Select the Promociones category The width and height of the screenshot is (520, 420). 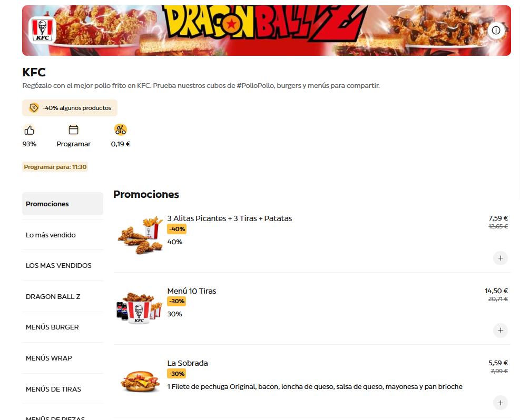tap(63, 204)
